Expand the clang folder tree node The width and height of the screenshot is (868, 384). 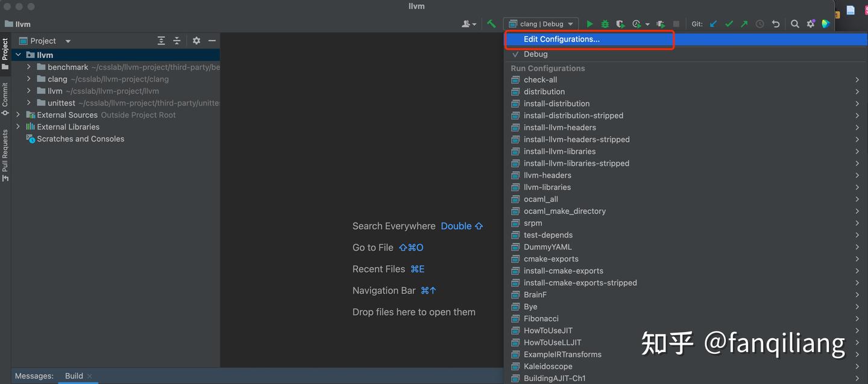[x=29, y=79]
